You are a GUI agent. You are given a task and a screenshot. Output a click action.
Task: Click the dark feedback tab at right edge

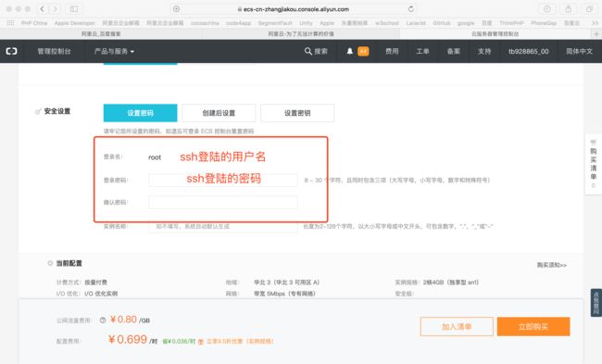tap(596, 303)
